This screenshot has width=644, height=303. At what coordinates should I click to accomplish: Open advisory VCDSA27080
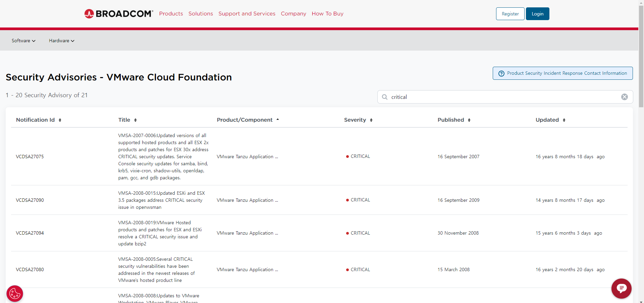coord(30,269)
